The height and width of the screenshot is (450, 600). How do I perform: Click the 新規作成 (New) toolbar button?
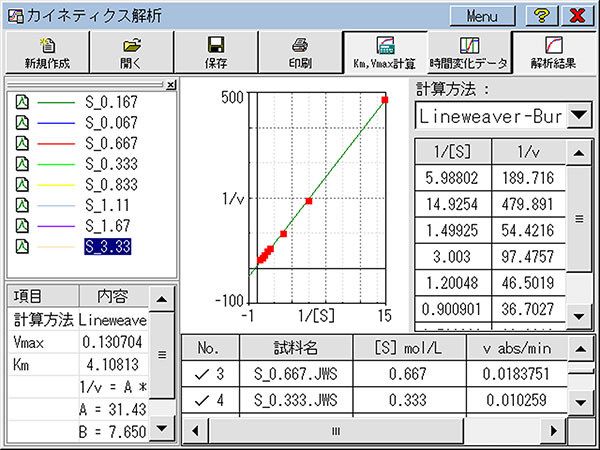(47, 52)
